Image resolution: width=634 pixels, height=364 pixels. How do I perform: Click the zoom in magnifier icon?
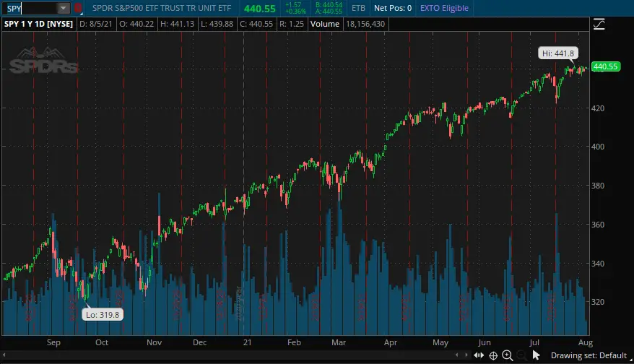508,355
